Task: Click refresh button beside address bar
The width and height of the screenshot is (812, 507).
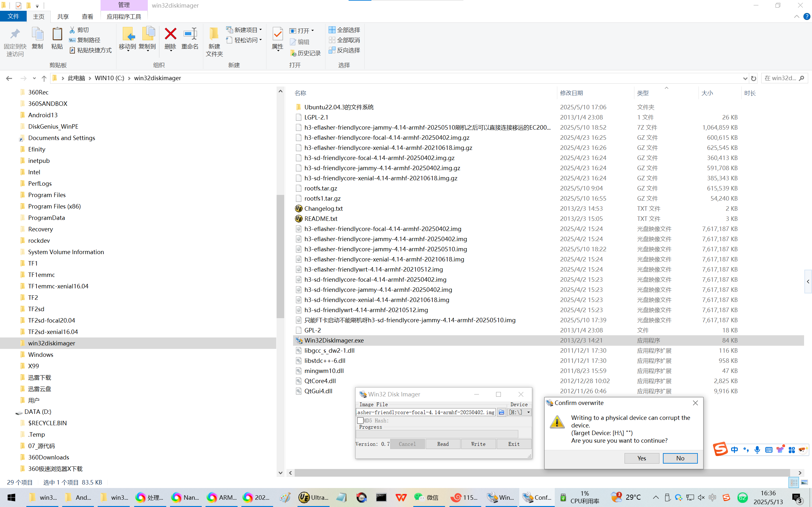Action: 754,78
